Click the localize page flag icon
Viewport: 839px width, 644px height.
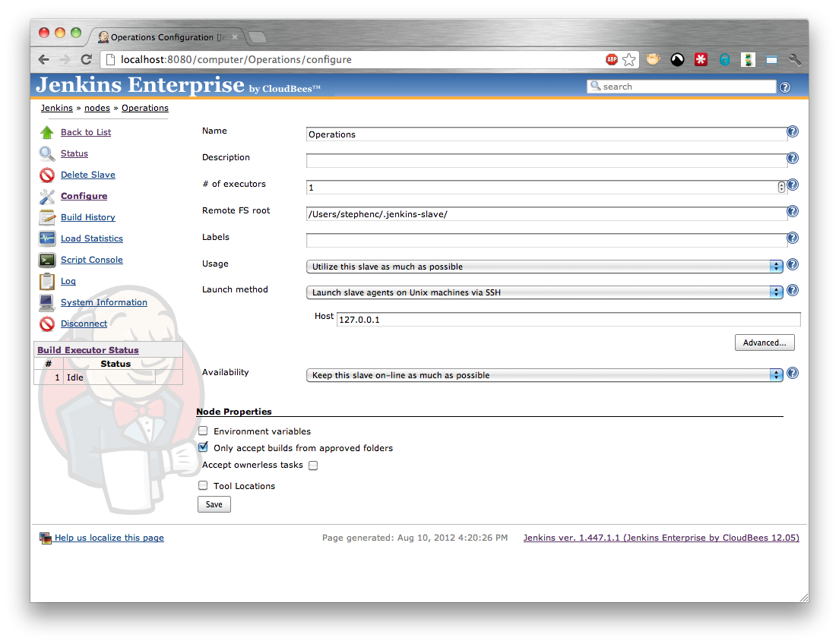(x=46, y=538)
